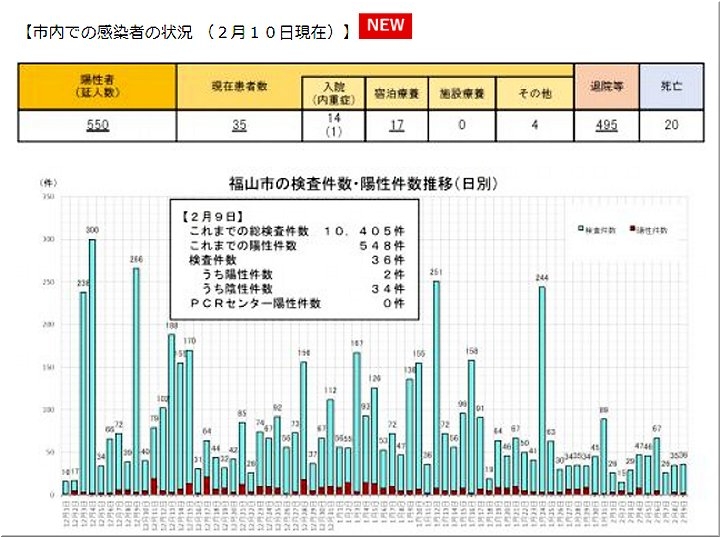Click the chart bar labeled 266

[x=136, y=380]
